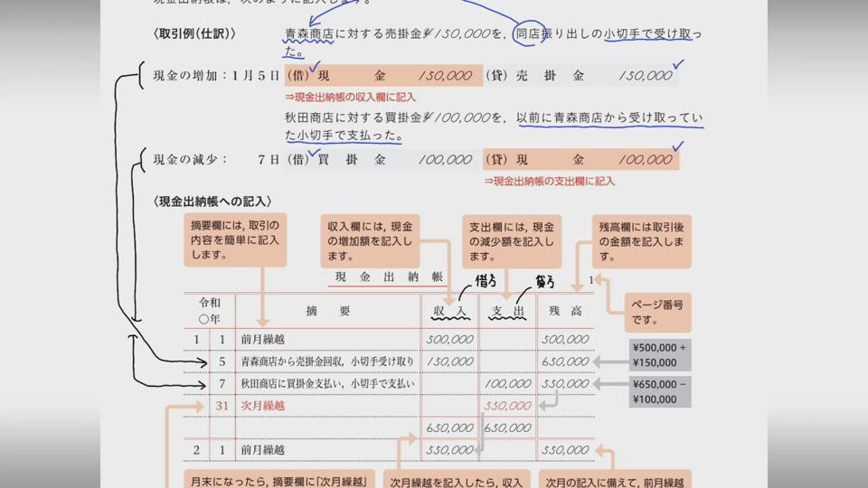Click the gray ¥650,000 − ¥100,000 box

point(659,392)
